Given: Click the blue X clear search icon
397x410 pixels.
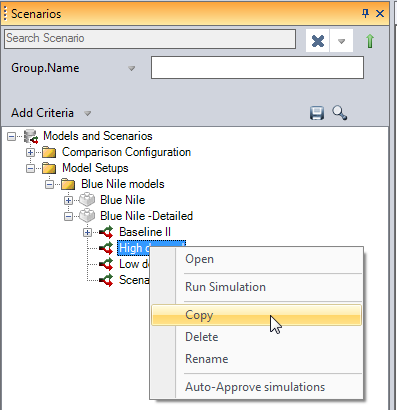Looking at the screenshot, I should (x=318, y=41).
